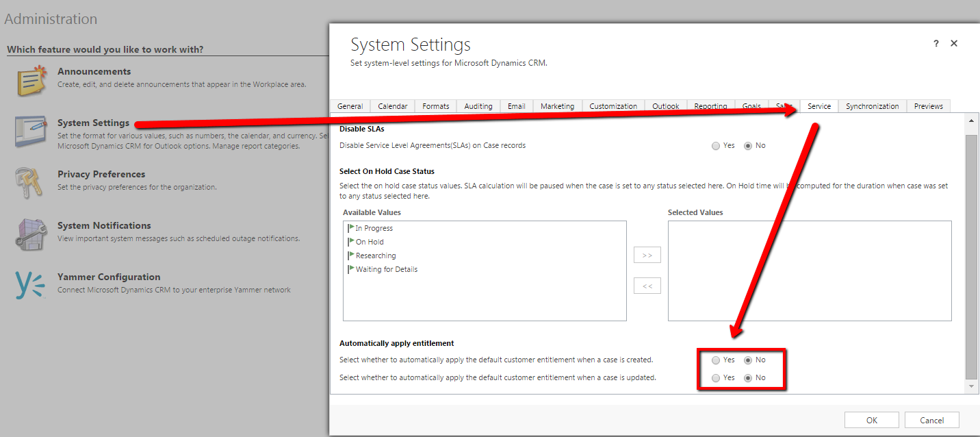980x437 pixels.
Task: Open the System Notifications icon
Action: (31, 234)
